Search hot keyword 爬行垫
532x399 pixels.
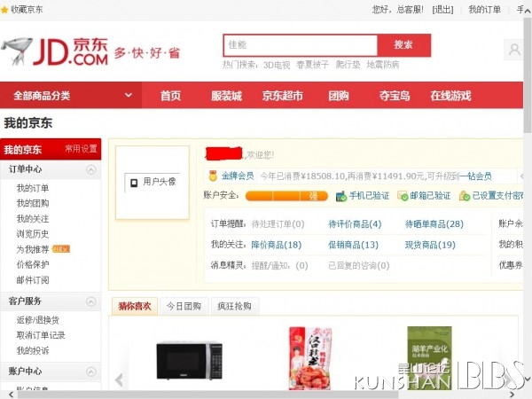[x=348, y=65]
